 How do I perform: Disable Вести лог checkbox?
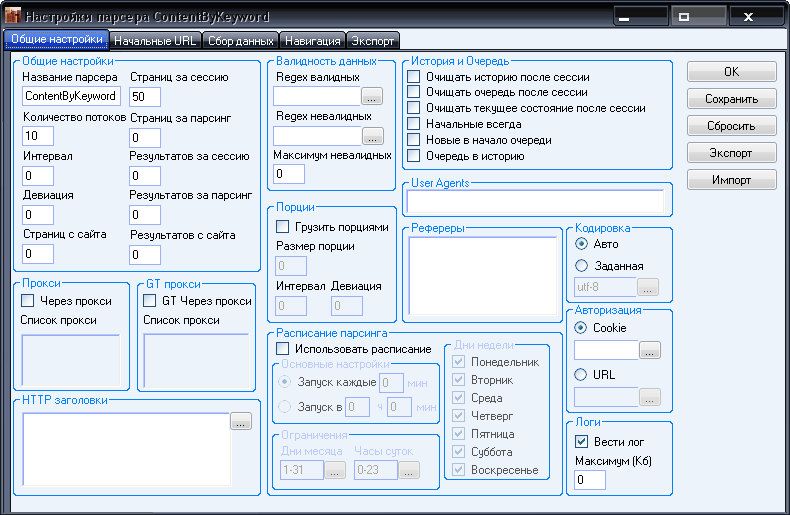click(582, 441)
